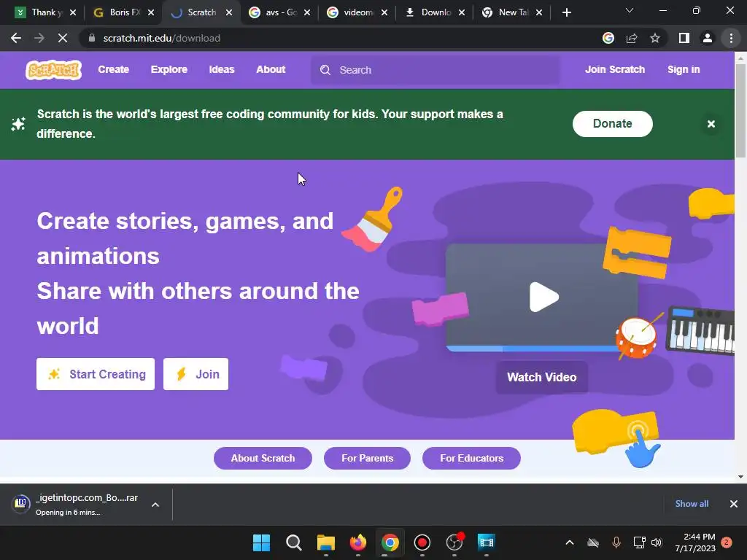
Task: Open the About menu item
Action: click(x=271, y=69)
